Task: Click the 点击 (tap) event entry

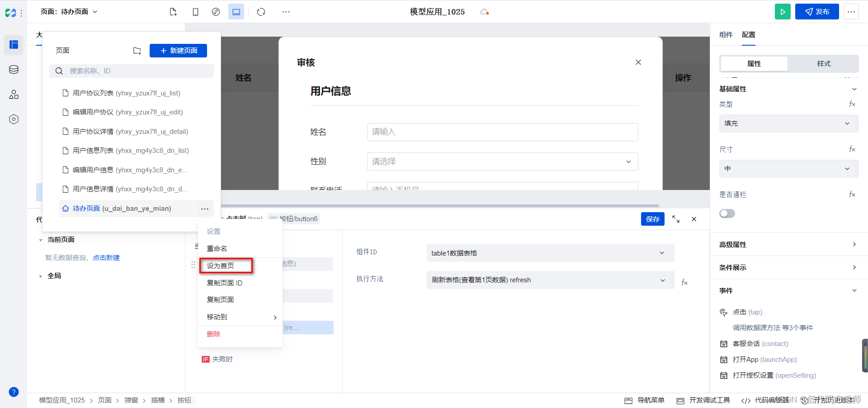Action: (747, 312)
